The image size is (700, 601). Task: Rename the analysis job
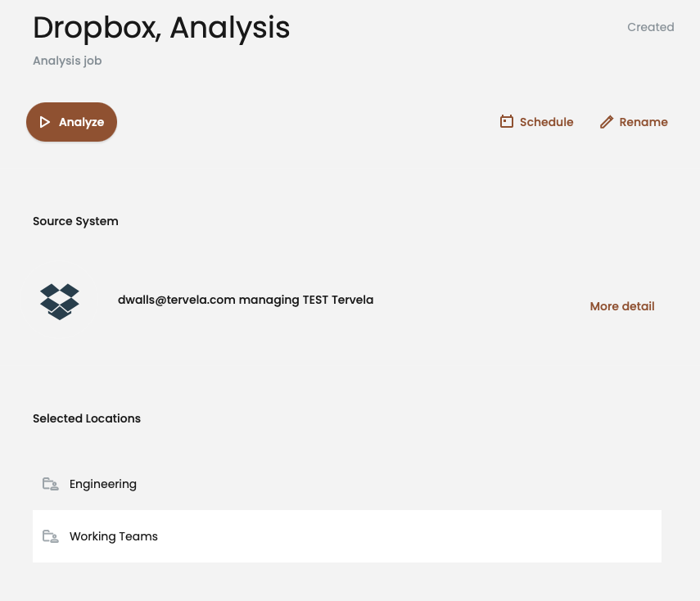(634, 122)
